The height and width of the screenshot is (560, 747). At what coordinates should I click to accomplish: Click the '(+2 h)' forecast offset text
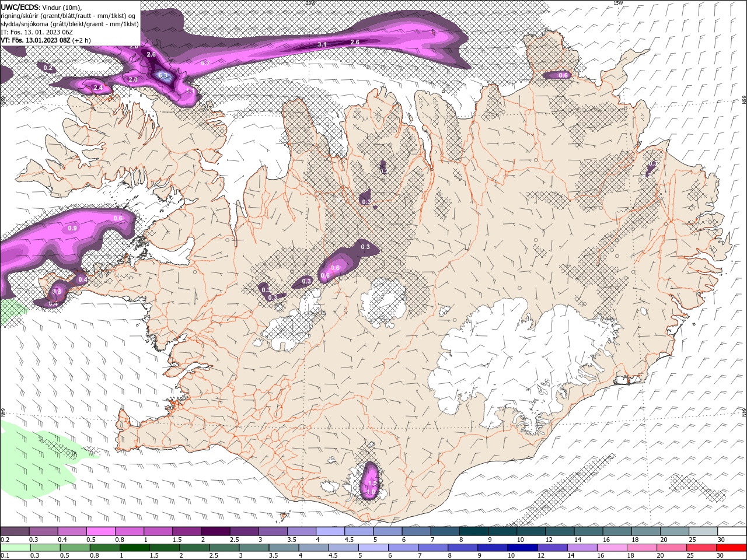click(x=82, y=40)
